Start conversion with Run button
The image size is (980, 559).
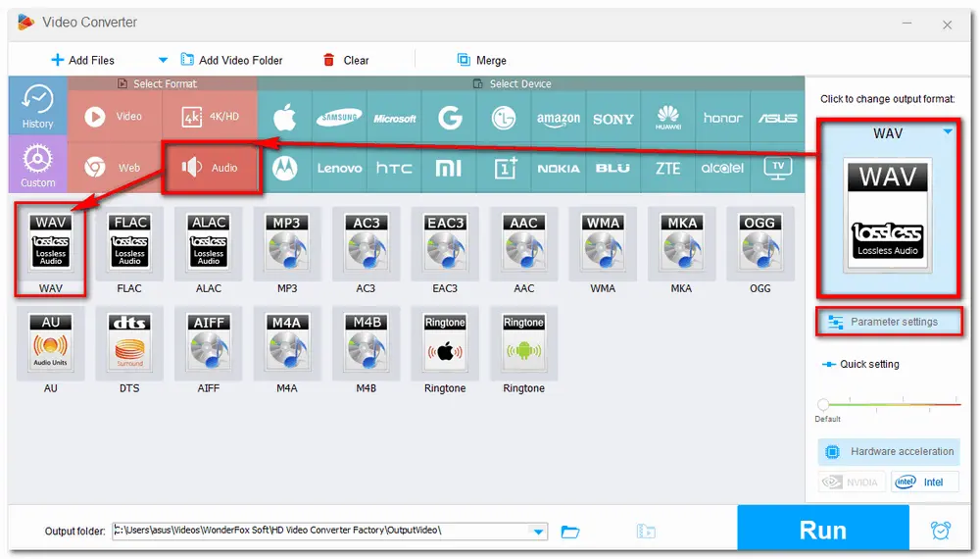coord(822,530)
